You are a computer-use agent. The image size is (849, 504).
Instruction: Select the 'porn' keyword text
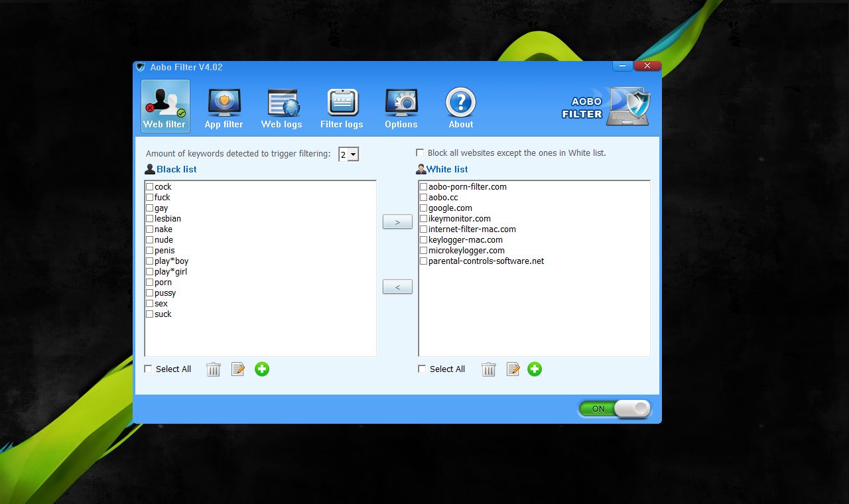point(163,283)
